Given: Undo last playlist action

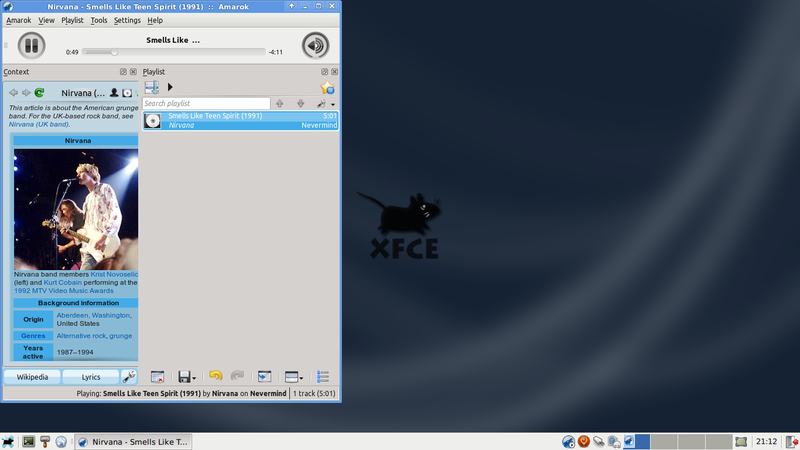Looking at the screenshot, I should pyautogui.click(x=215, y=377).
